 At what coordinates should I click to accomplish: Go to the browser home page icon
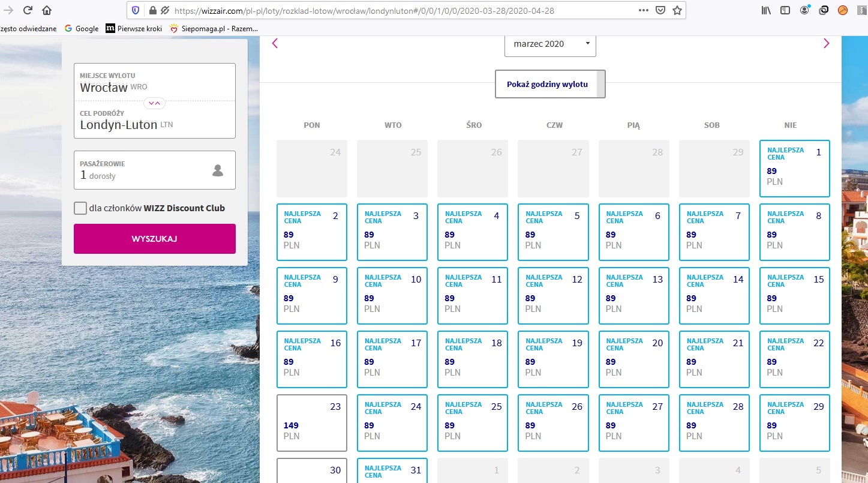coord(47,10)
